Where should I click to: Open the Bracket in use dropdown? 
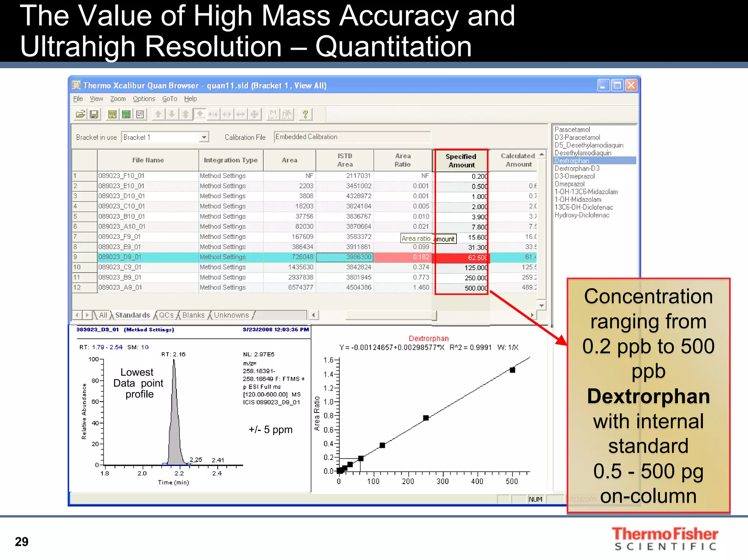click(x=204, y=137)
